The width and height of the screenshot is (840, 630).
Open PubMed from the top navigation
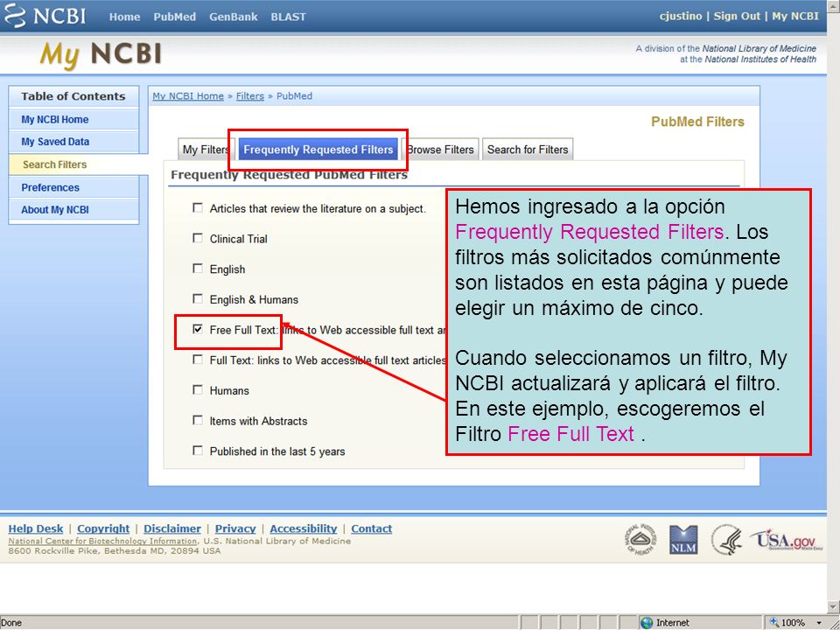175,17
